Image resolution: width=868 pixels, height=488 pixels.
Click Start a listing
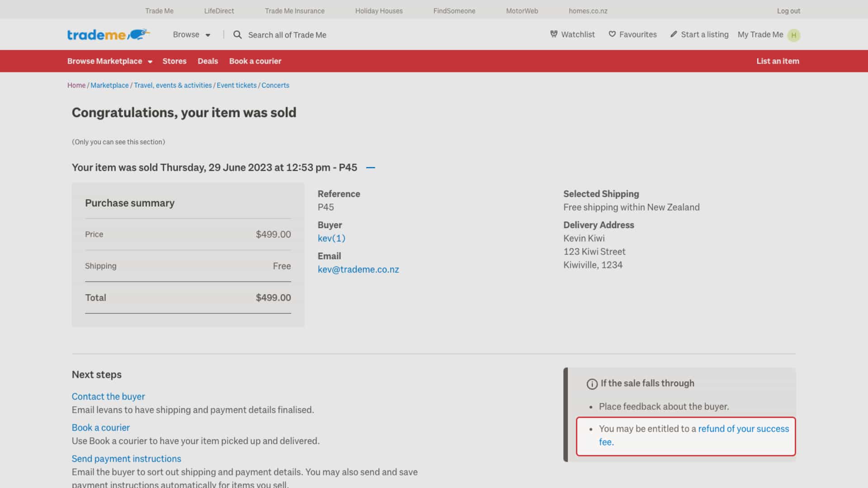[x=699, y=34]
